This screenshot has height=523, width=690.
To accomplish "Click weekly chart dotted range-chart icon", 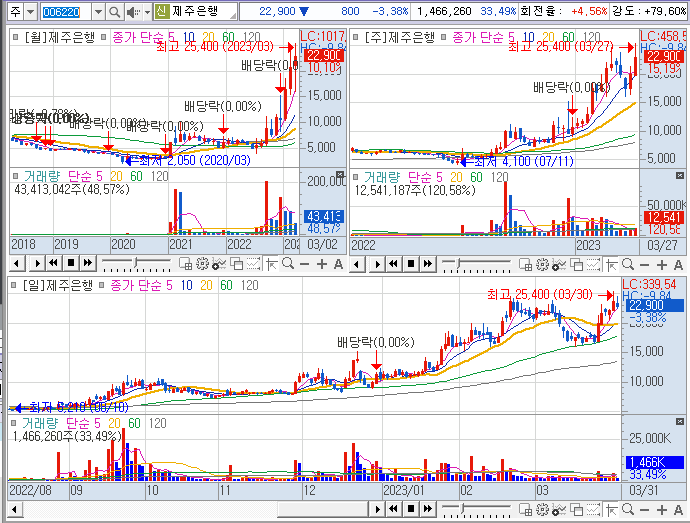I will pyautogui.click(x=593, y=265).
